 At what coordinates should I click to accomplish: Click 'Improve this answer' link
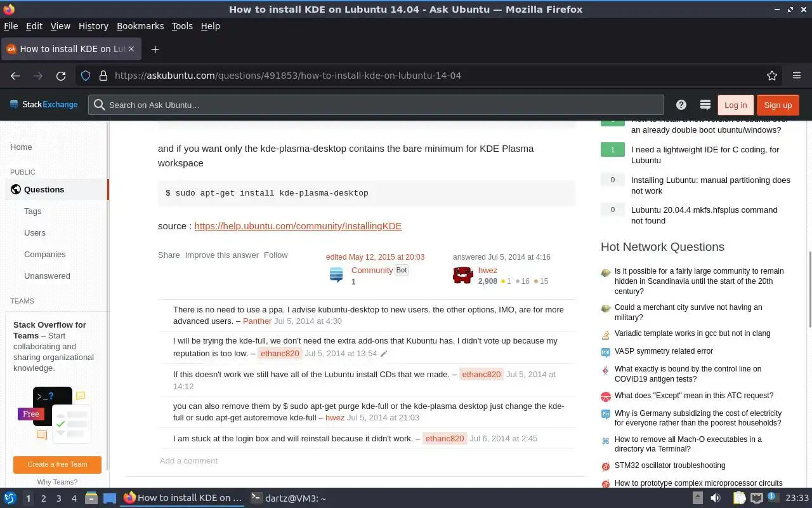coord(222,255)
